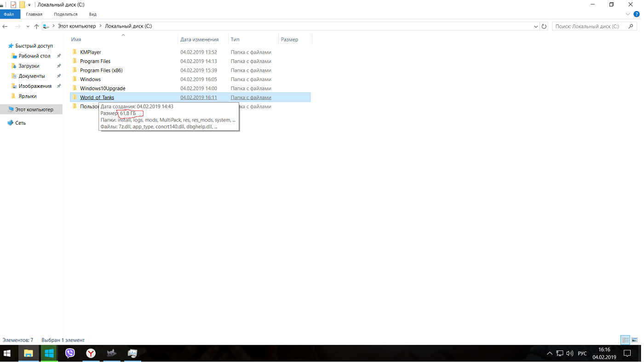Open Yandex Browser from the taskbar
The height and width of the screenshot is (362, 644).
[91, 353]
